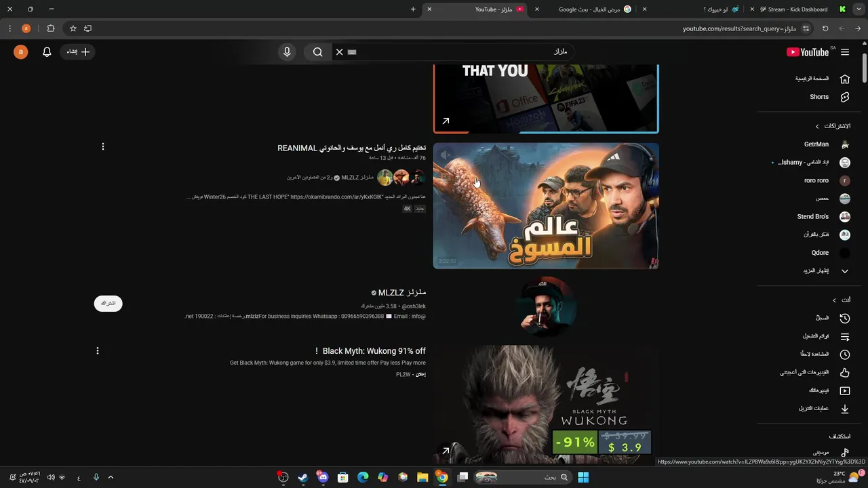Open your videos (فيديوهاتك) icon
Viewport: 868px width, 488px height.
tap(845, 390)
